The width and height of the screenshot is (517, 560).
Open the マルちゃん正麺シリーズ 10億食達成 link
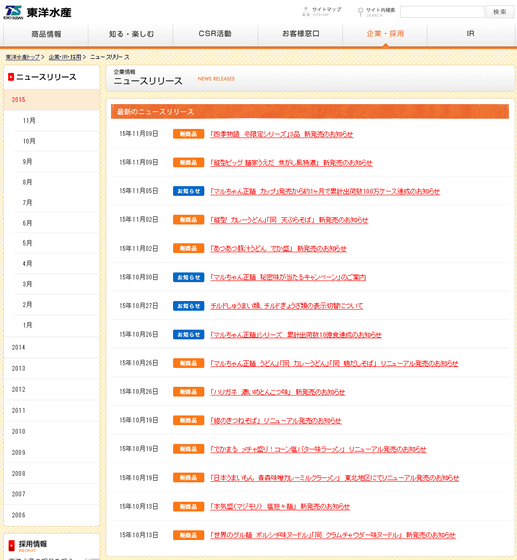point(296,335)
